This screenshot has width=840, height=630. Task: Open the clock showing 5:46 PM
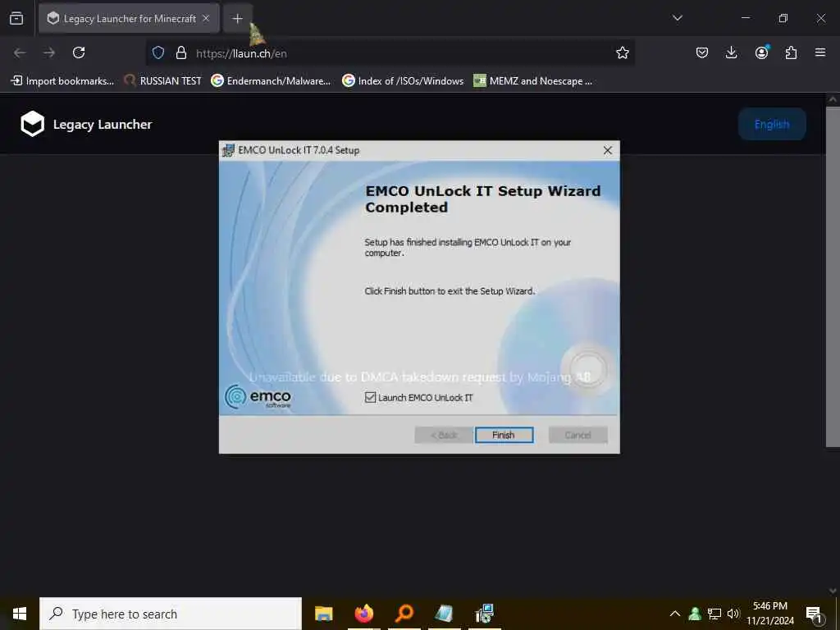pyautogui.click(x=770, y=614)
